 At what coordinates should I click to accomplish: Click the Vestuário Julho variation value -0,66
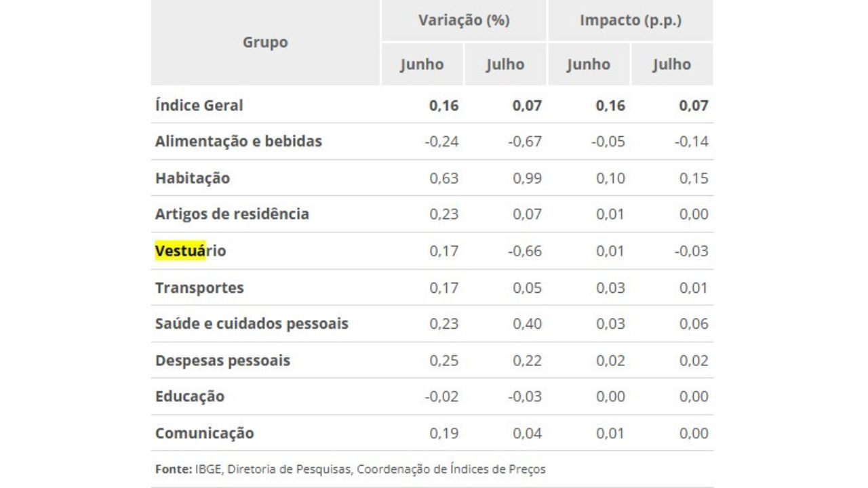(x=525, y=251)
